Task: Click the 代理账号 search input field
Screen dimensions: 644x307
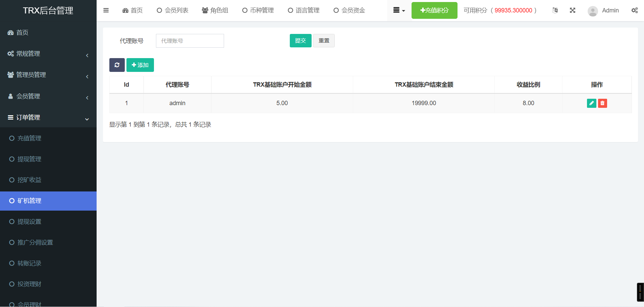Action: pyautogui.click(x=190, y=41)
